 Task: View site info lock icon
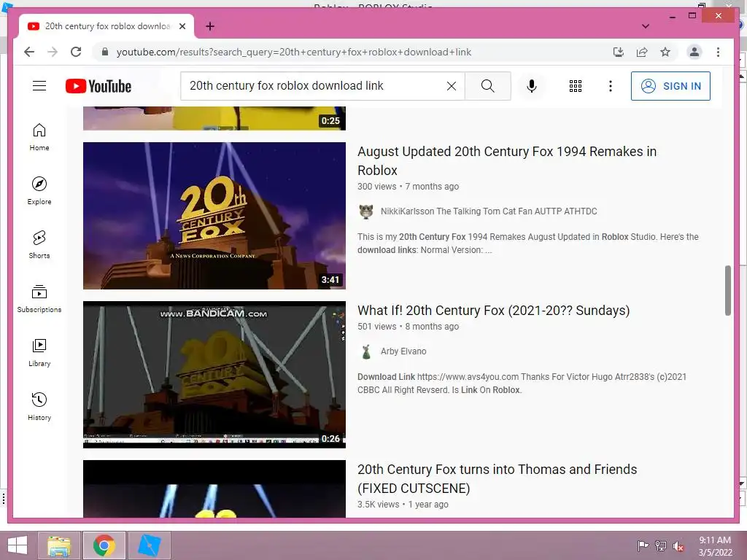(105, 52)
